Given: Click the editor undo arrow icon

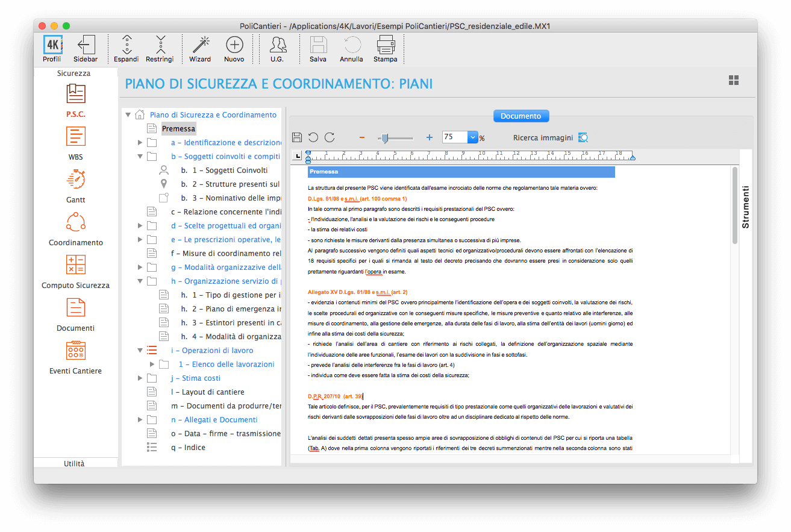Looking at the screenshot, I should (313, 137).
